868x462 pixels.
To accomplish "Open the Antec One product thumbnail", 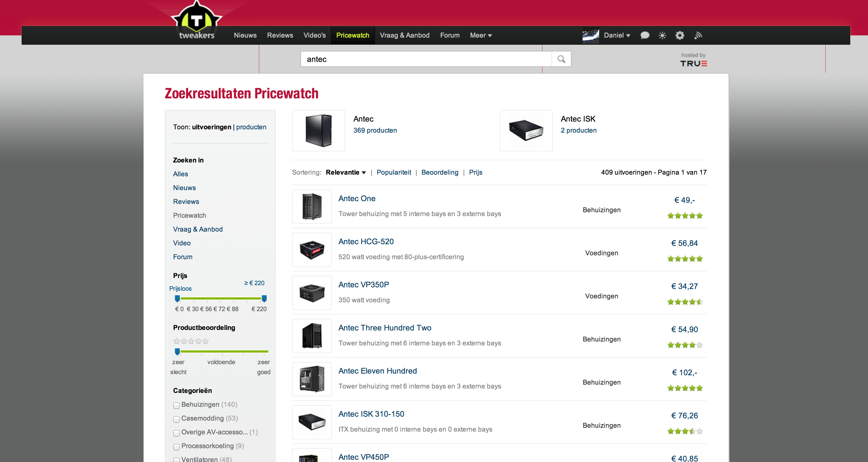I will coord(312,207).
